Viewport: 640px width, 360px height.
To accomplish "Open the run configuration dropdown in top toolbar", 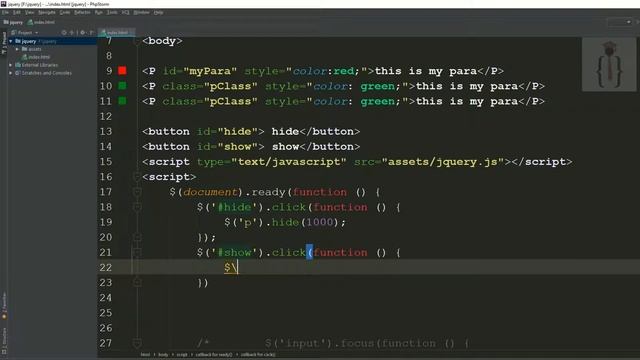I will point(620,22).
